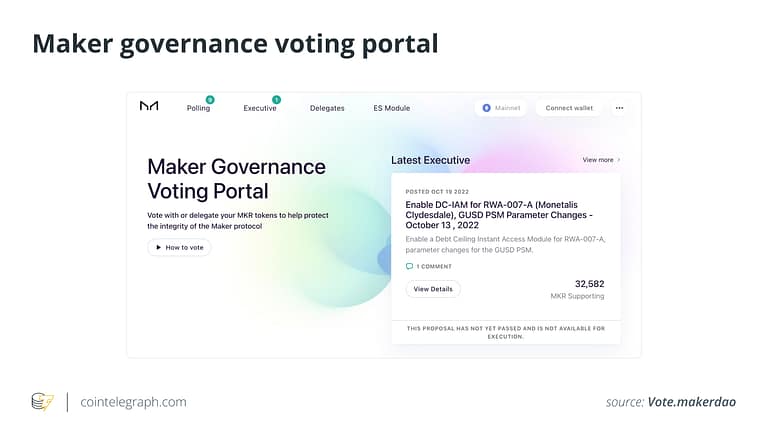Screen dimensions: 768x444
Task: Open the Polling tab
Action: point(198,108)
